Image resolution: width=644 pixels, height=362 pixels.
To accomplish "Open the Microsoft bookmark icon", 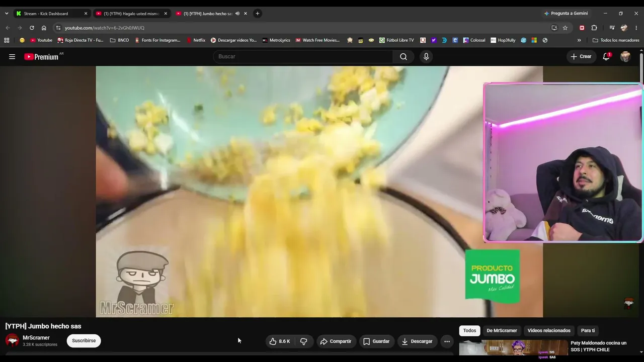I will (534, 40).
